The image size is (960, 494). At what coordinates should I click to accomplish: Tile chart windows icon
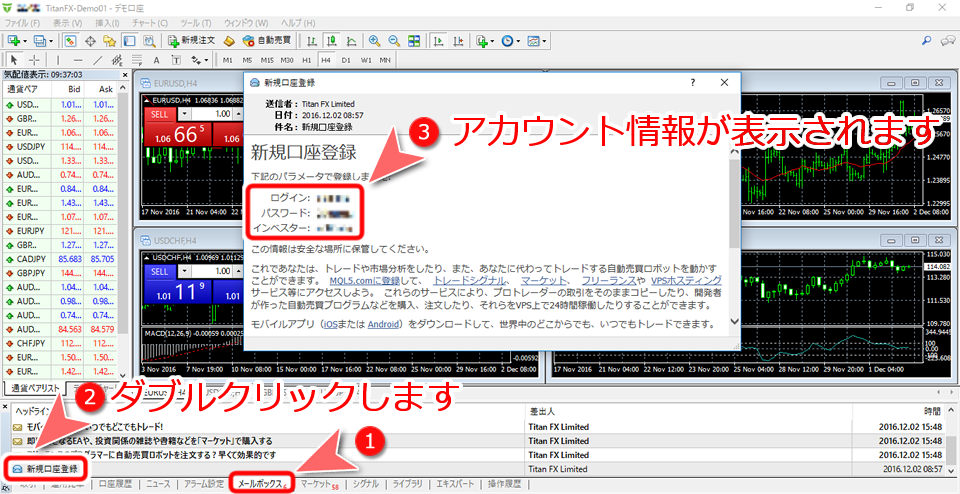pyautogui.click(x=414, y=41)
